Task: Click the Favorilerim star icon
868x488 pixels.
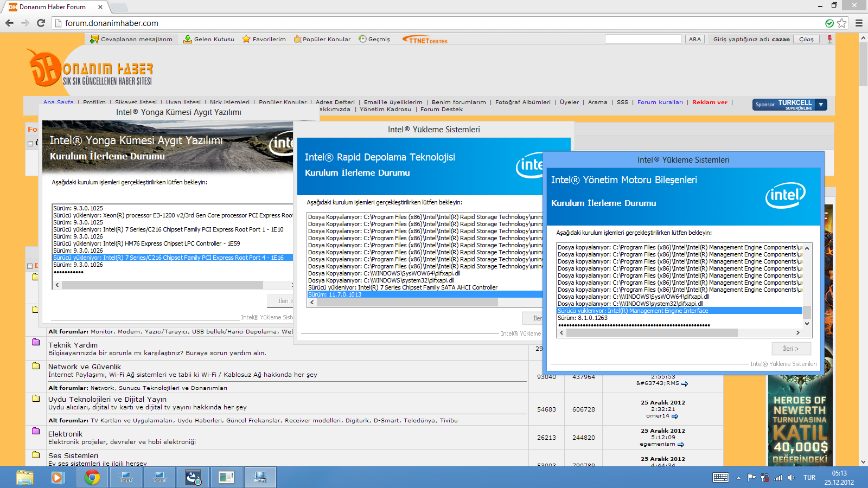Action: 246,39
